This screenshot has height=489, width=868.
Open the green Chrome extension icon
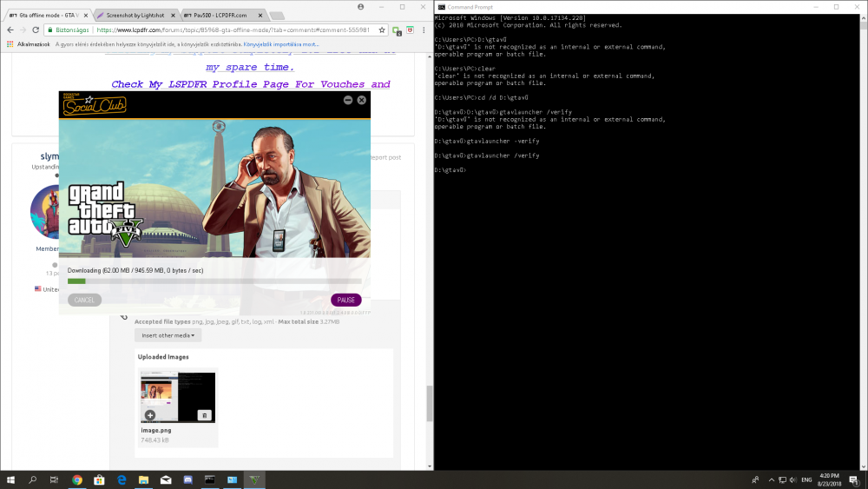pos(397,30)
